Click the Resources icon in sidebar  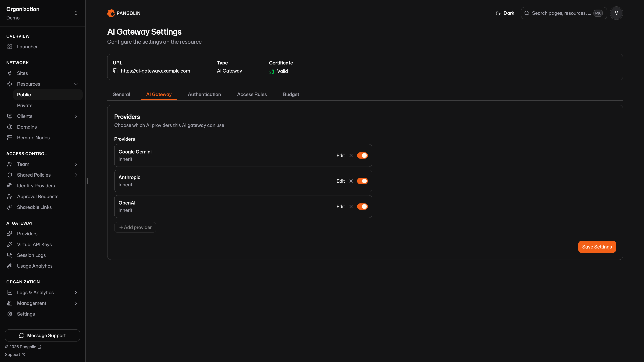coord(10,84)
